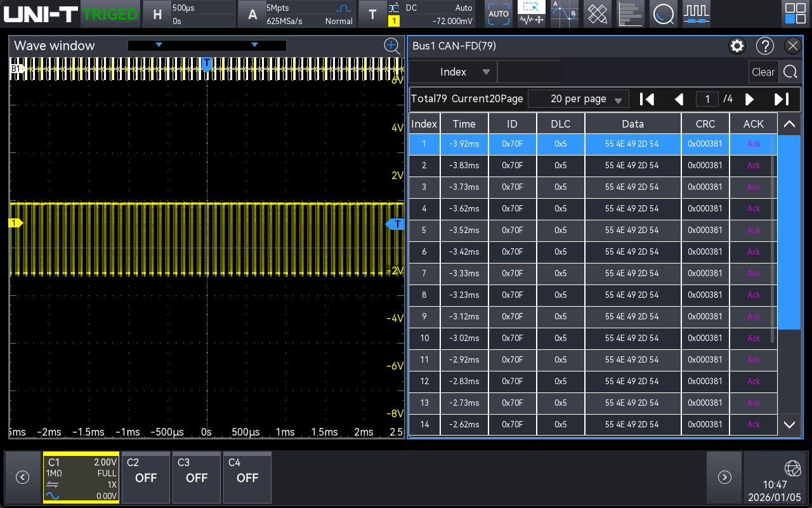This screenshot has height=508, width=812.
Task: Click the DLC 0x5 cell in row 6
Action: coord(561,252)
